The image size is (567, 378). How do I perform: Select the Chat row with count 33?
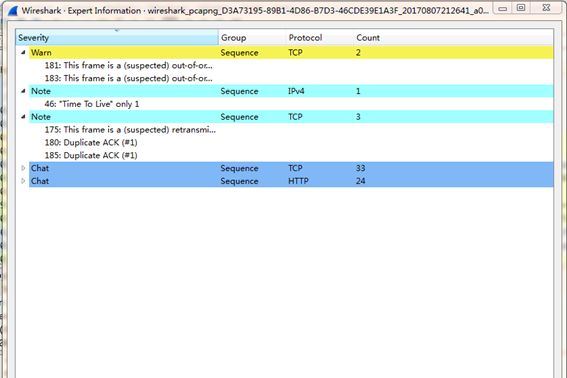(291, 168)
